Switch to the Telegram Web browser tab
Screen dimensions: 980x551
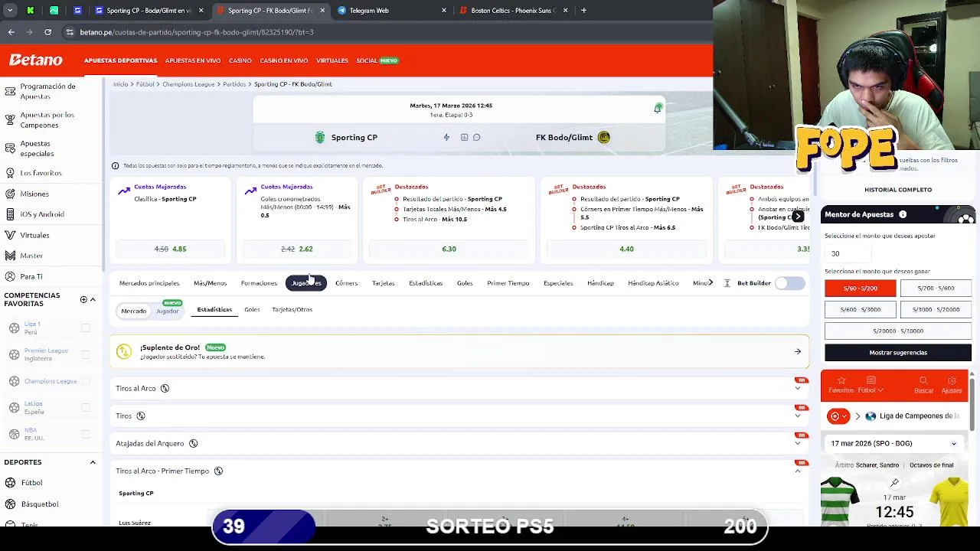click(390, 10)
